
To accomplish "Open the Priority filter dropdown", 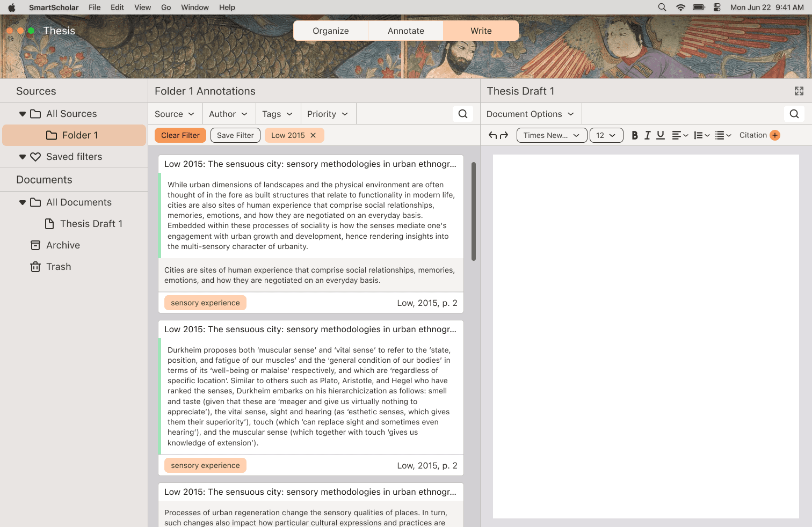I will pyautogui.click(x=328, y=114).
